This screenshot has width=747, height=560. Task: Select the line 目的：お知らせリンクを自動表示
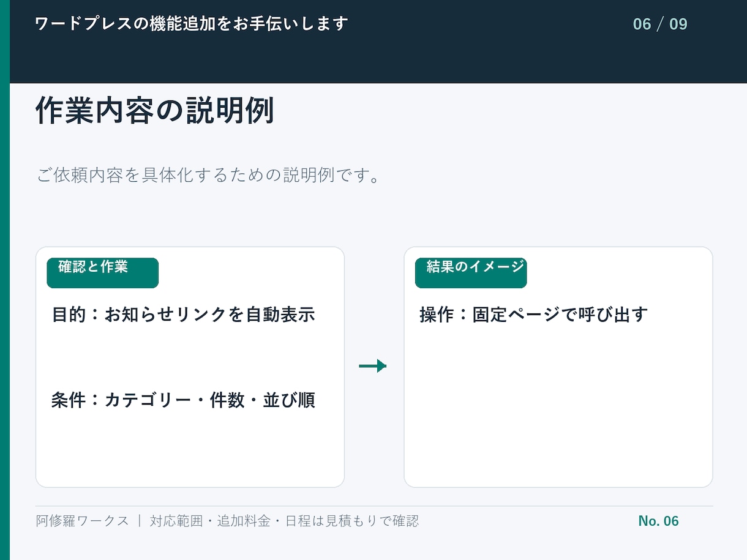coord(183,315)
